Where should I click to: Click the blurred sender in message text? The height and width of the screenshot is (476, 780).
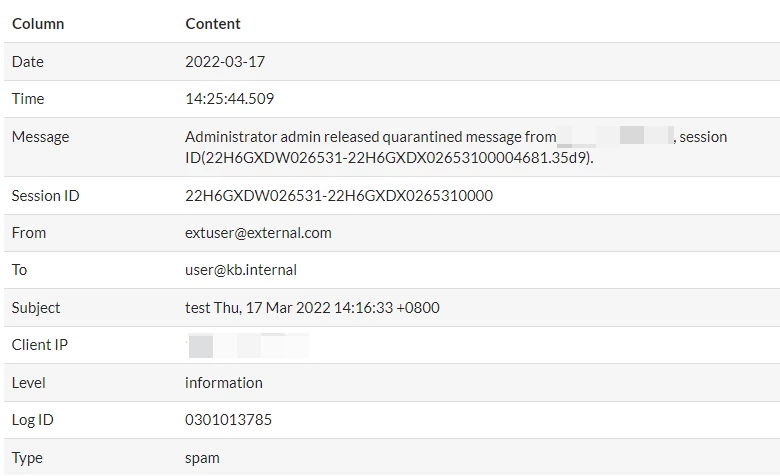615,136
